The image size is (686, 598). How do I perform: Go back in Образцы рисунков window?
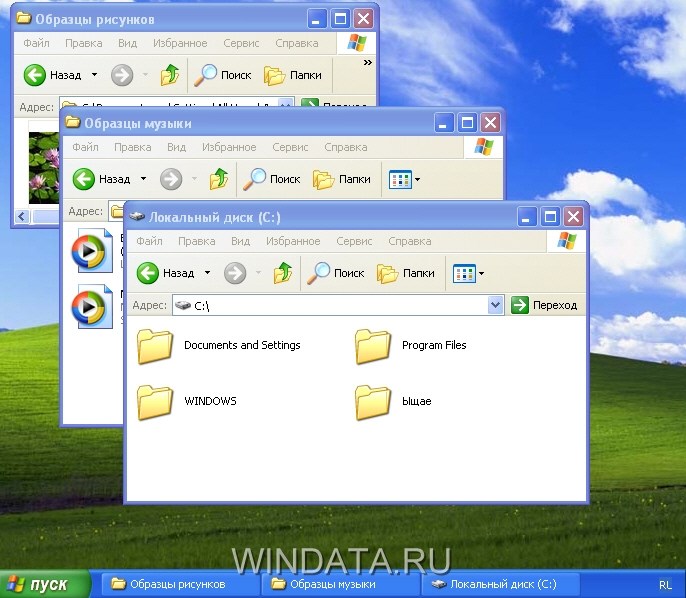[52, 75]
